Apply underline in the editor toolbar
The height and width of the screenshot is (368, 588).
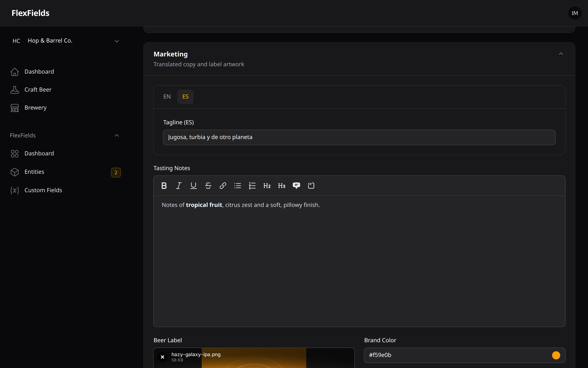click(193, 186)
